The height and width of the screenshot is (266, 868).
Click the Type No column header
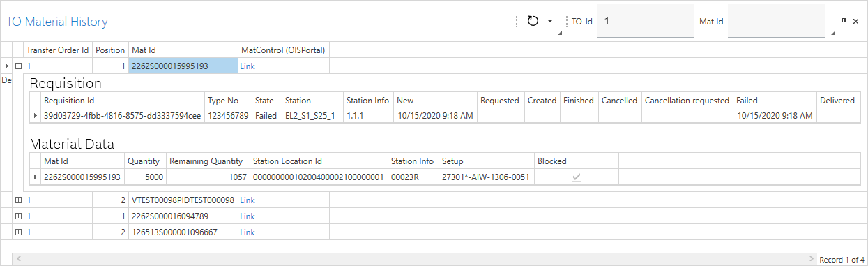(228, 101)
